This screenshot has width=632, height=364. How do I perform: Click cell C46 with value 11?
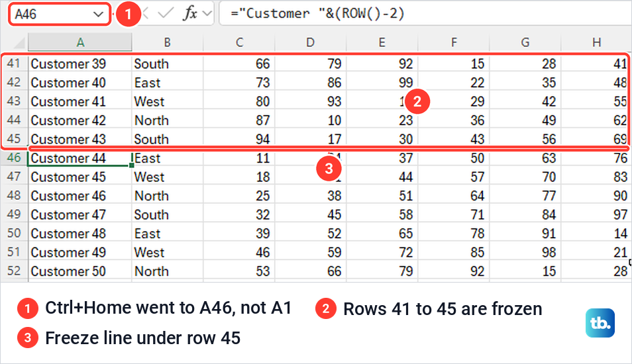pyautogui.click(x=239, y=158)
